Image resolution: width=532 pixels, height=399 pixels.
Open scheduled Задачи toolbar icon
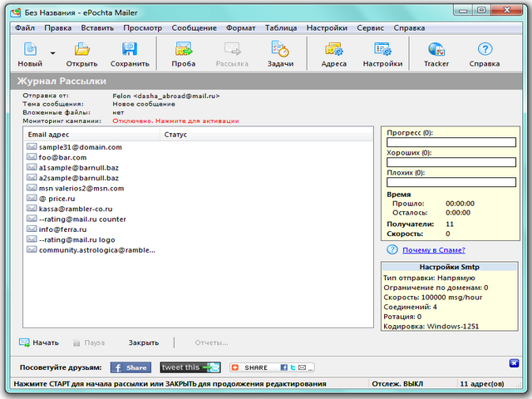(x=280, y=50)
